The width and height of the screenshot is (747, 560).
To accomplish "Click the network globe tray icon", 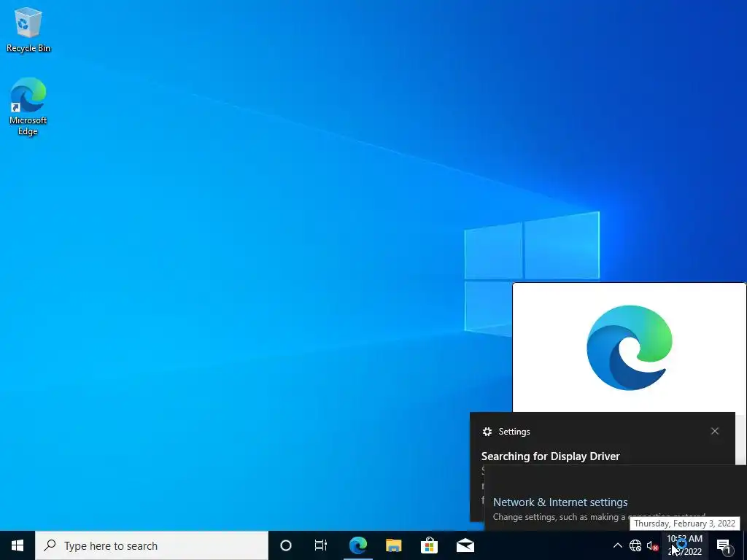I will coord(635,545).
